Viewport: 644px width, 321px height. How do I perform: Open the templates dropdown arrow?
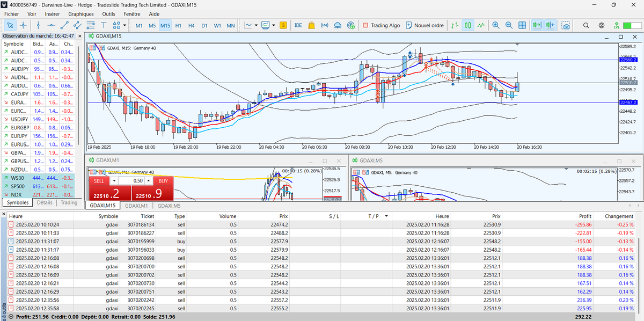(x=274, y=25)
